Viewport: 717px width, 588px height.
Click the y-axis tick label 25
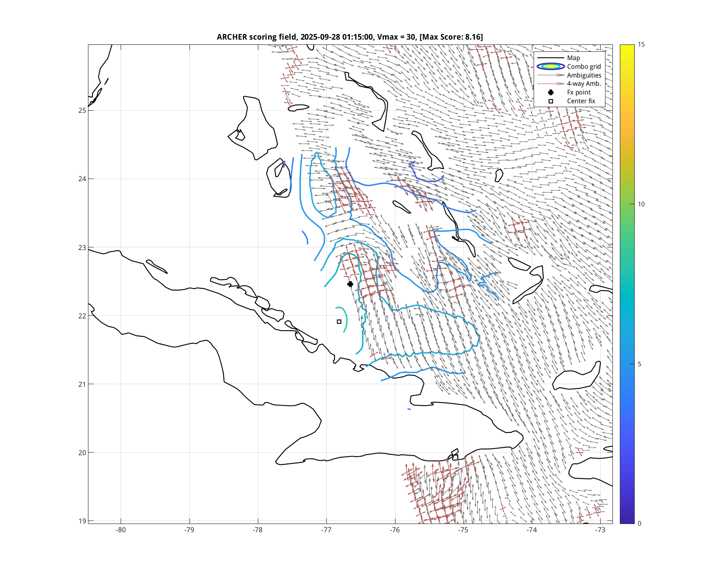(82, 110)
